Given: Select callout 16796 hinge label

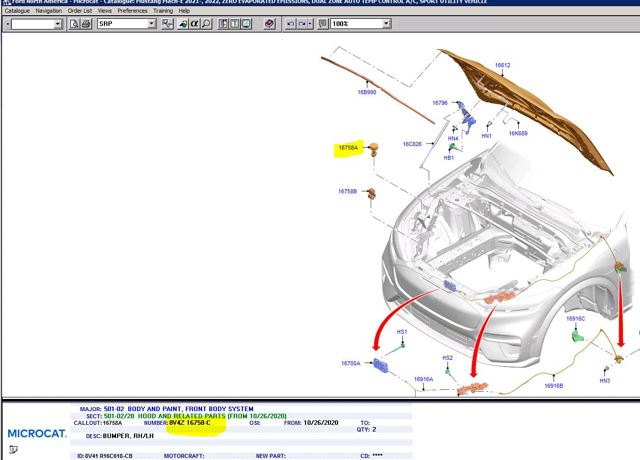Looking at the screenshot, I should click(440, 103).
